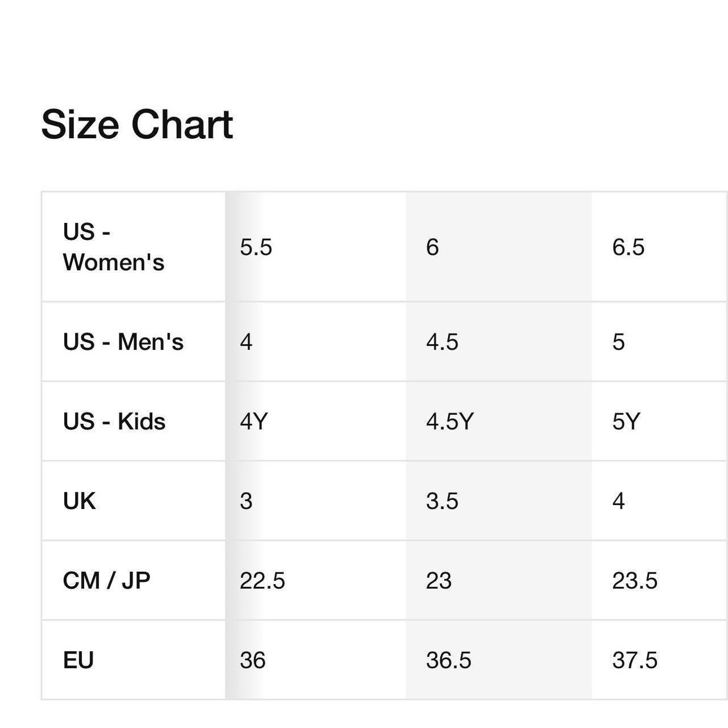This screenshot has height=728, width=728.
Task: Click Women's size 6.5 cell
Action: (660, 247)
